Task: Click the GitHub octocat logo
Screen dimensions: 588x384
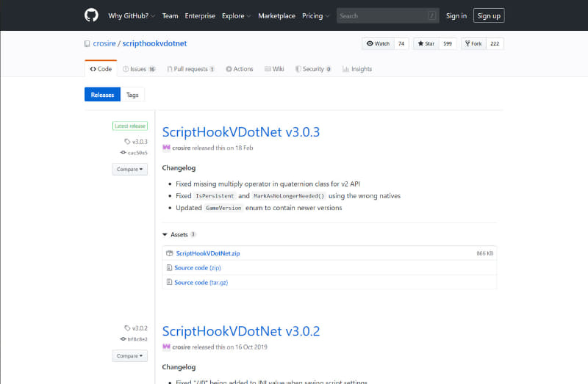Action: tap(91, 15)
